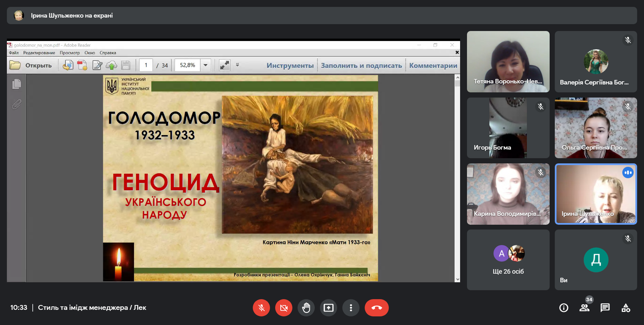The height and width of the screenshot is (325, 644).
Task: Show page thumbnails sidebar icon
Action: 17,84
